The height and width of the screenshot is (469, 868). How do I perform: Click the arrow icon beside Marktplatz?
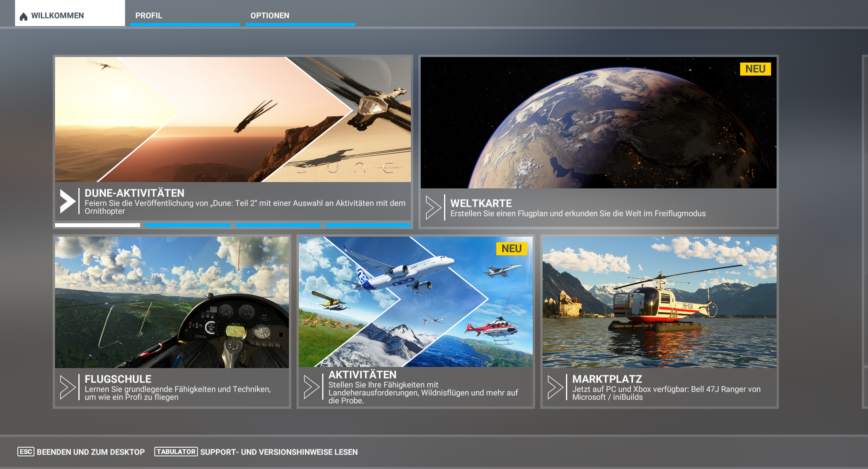(555, 387)
